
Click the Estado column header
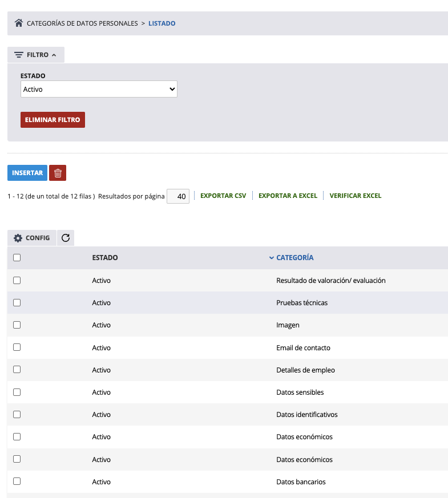(x=105, y=258)
